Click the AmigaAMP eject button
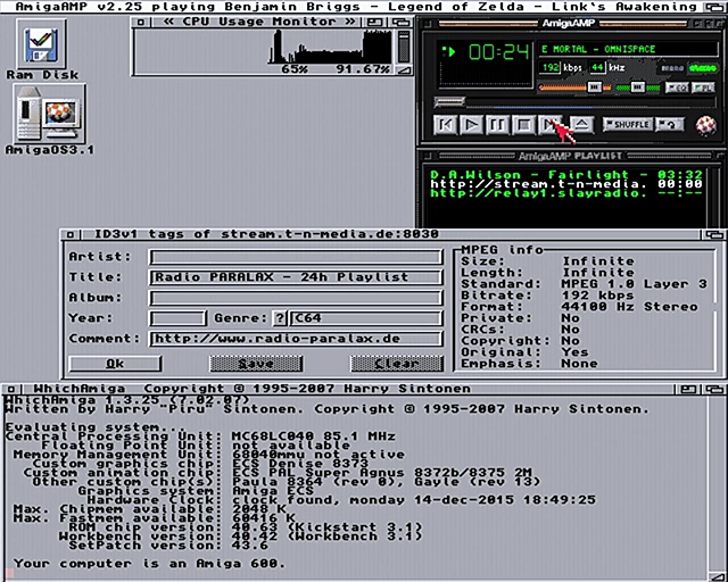728x582 pixels. pos(581,125)
